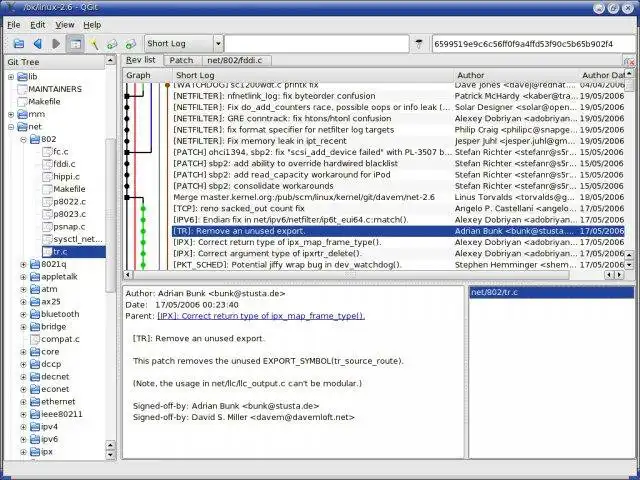Close the current tab with red icon
The width and height of the screenshot is (640, 480).
pyautogui.click(x=630, y=62)
